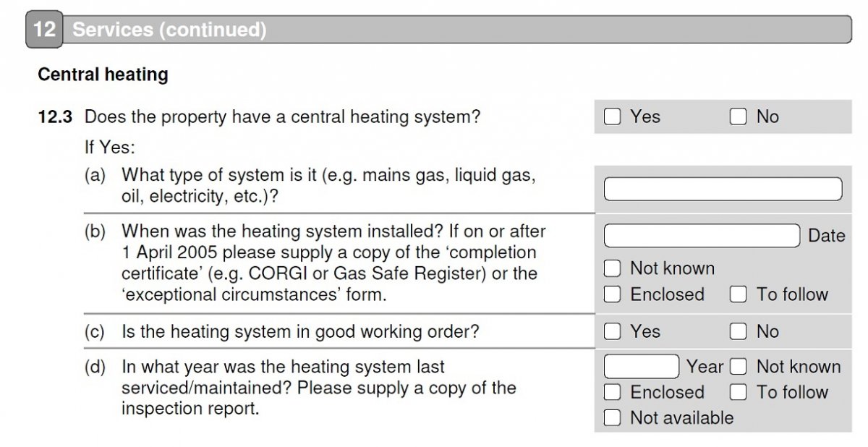Select To follow for the inspection report
This screenshot has width=868, height=447.
tap(738, 393)
